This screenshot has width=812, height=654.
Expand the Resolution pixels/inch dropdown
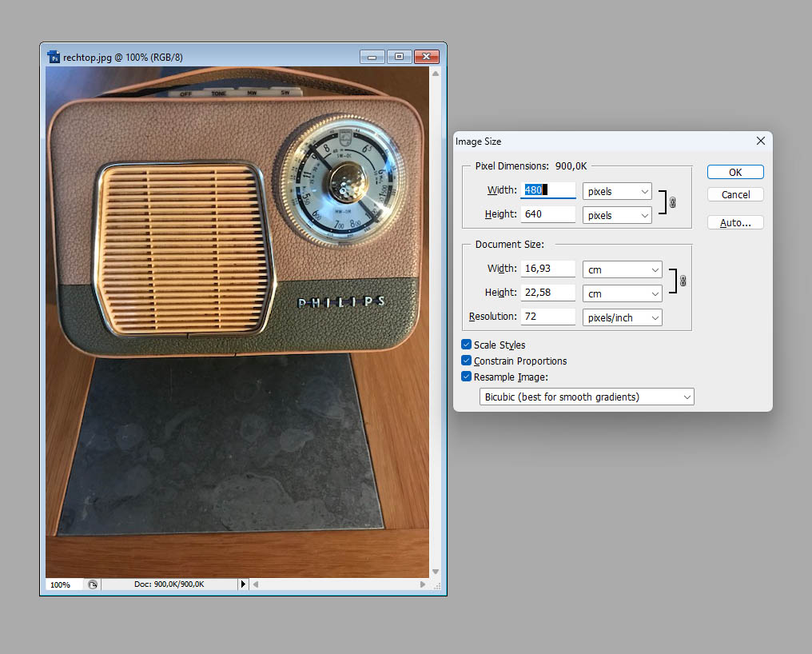pyautogui.click(x=623, y=317)
